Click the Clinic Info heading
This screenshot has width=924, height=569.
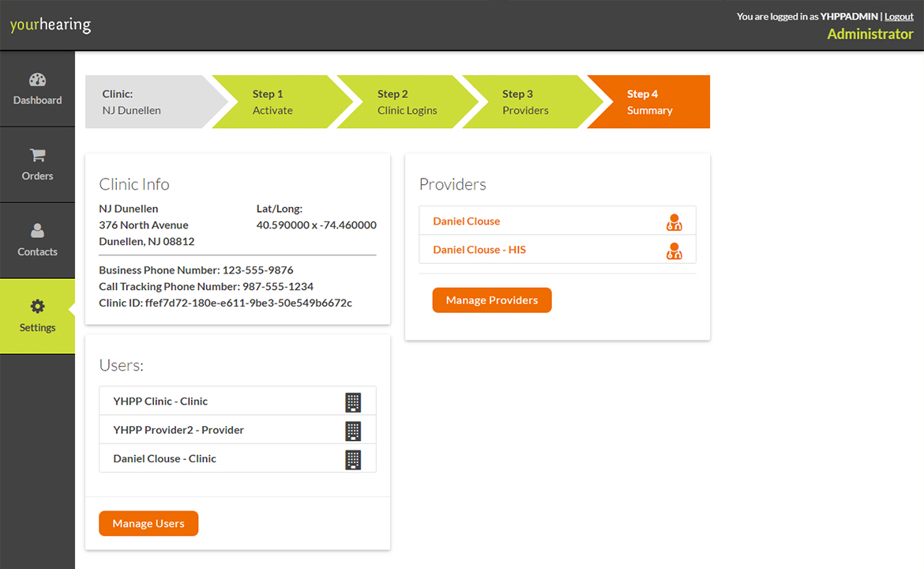134,184
